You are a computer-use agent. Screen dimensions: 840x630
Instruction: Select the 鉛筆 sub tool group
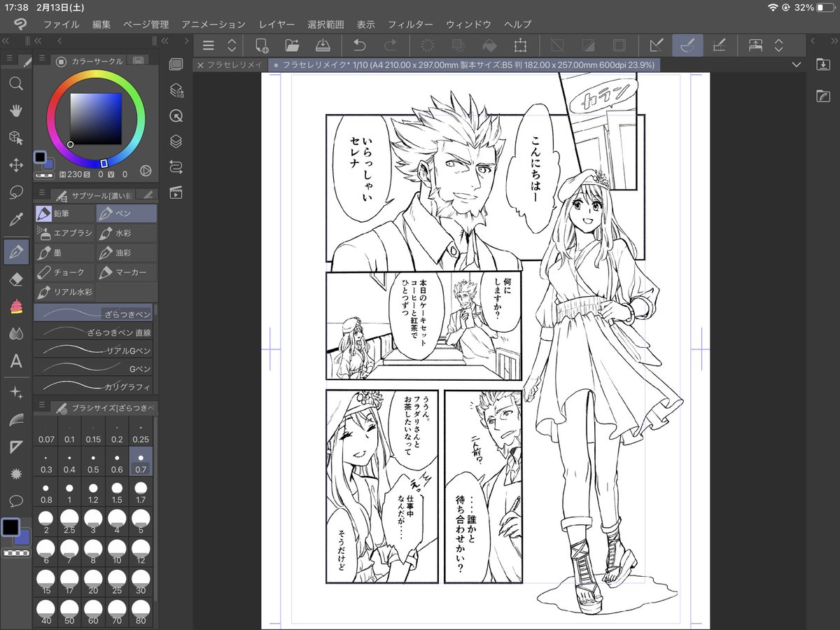tap(64, 213)
